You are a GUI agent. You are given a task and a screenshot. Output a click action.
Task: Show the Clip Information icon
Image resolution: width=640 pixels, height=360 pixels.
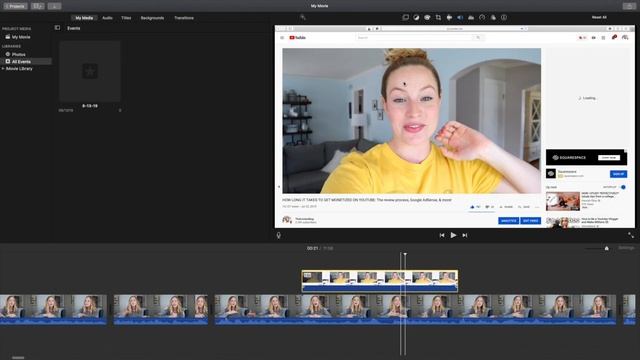504,18
